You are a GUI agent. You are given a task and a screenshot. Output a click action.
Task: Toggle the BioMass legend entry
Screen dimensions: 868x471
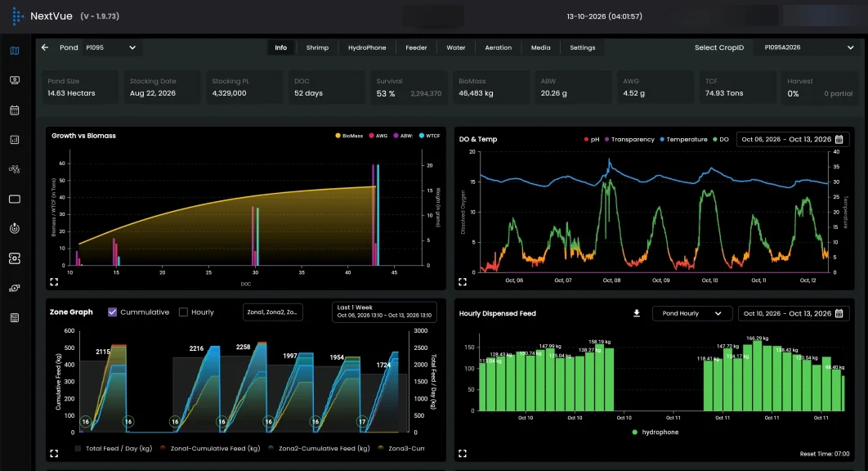click(349, 136)
